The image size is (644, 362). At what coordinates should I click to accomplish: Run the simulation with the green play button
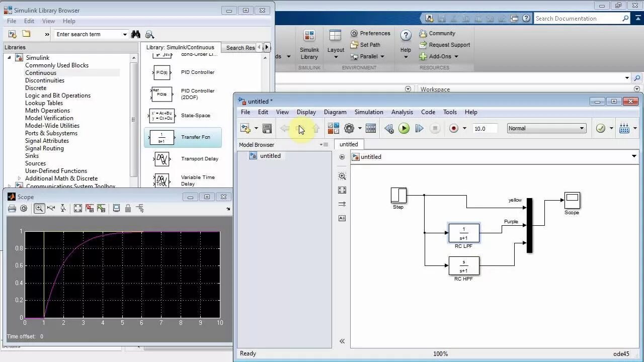tap(404, 129)
